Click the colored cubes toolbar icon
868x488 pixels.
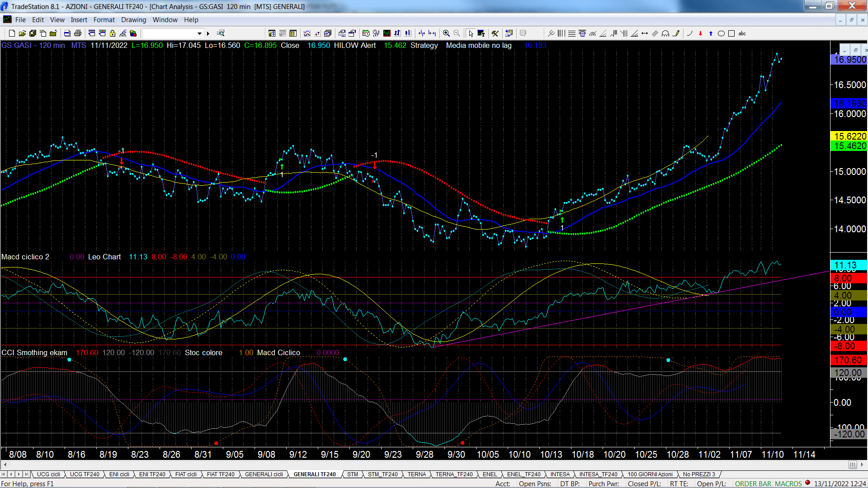[133, 33]
